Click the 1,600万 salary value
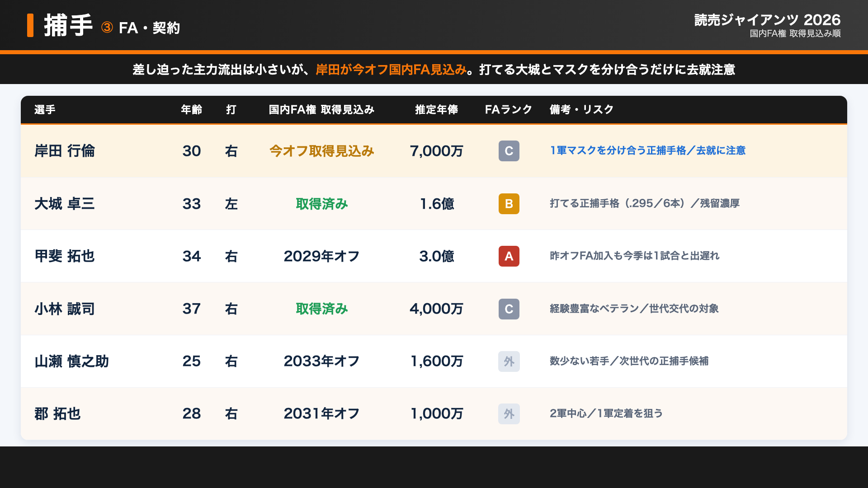 tap(437, 361)
